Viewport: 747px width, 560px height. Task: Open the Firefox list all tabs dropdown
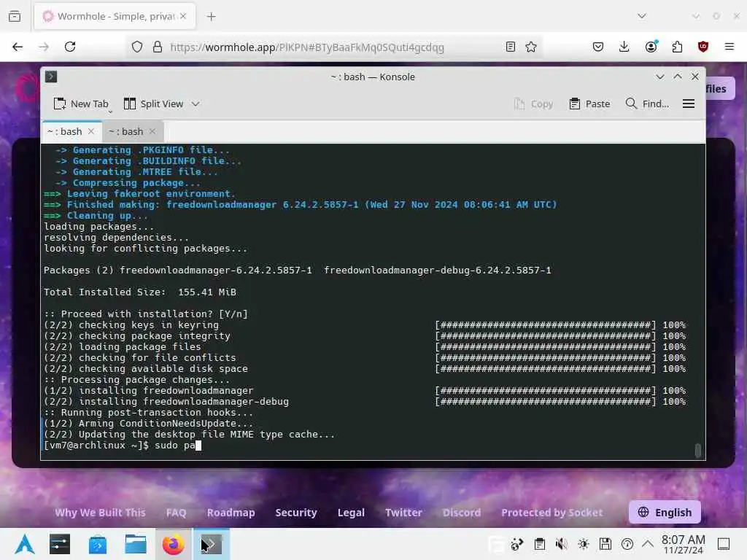click(x=642, y=16)
